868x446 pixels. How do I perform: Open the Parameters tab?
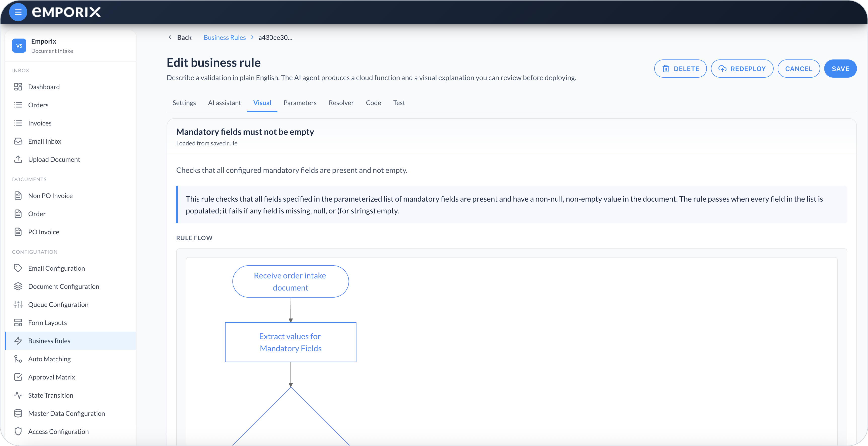(300, 103)
